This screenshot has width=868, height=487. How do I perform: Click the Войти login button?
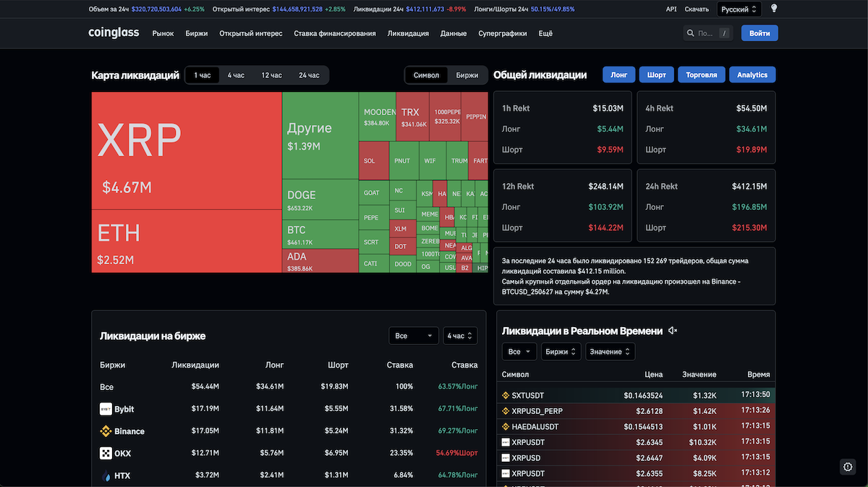click(759, 33)
